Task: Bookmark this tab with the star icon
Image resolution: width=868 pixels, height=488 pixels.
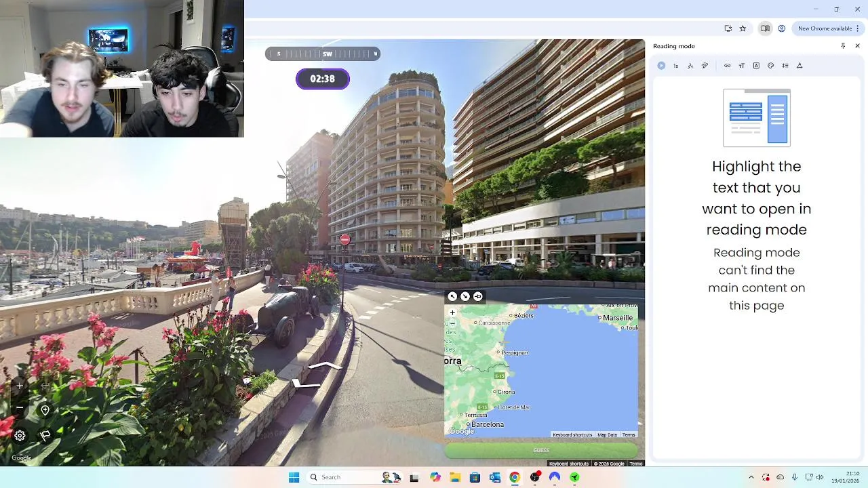Action: [x=743, y=28]
